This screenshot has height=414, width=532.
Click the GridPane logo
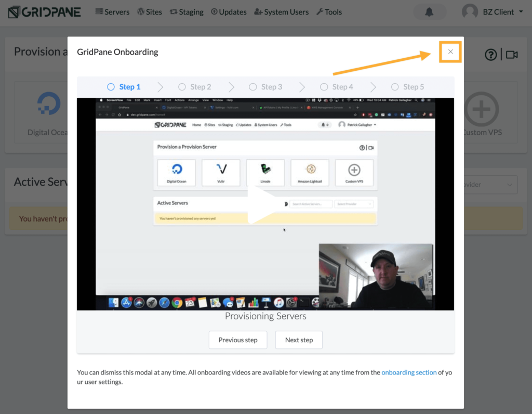pyautogui.click(x=44, y=12)
